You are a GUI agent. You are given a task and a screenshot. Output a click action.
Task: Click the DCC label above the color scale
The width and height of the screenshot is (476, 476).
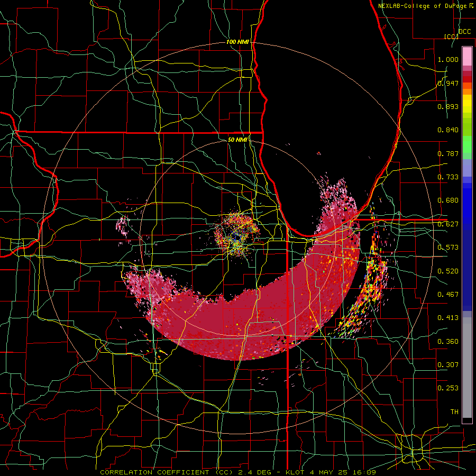coord(464,32)
